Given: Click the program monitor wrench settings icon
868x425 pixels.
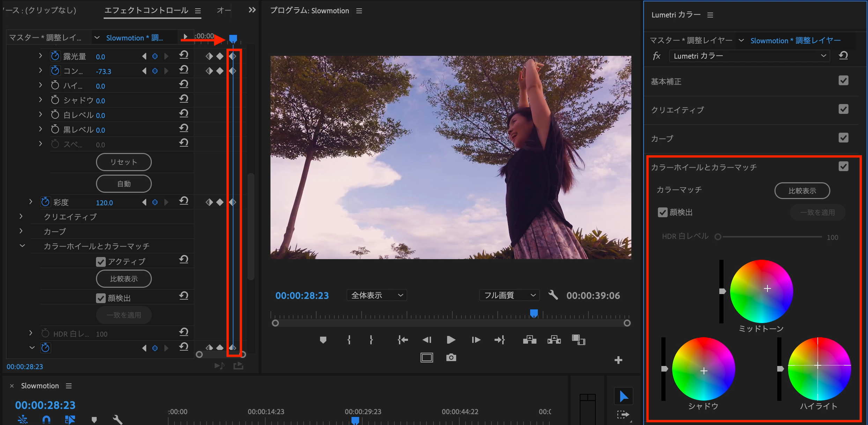Looking at the screenshot, I should point(553,295).
